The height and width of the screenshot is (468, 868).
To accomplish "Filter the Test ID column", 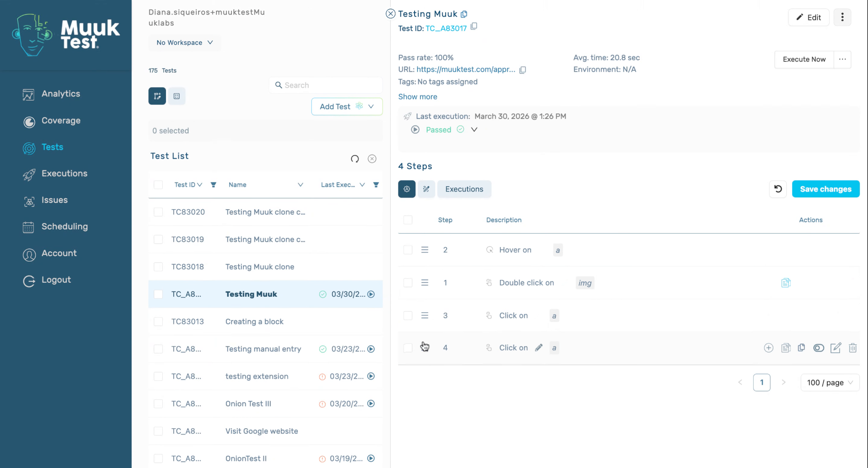I will (x=213, y=185).
